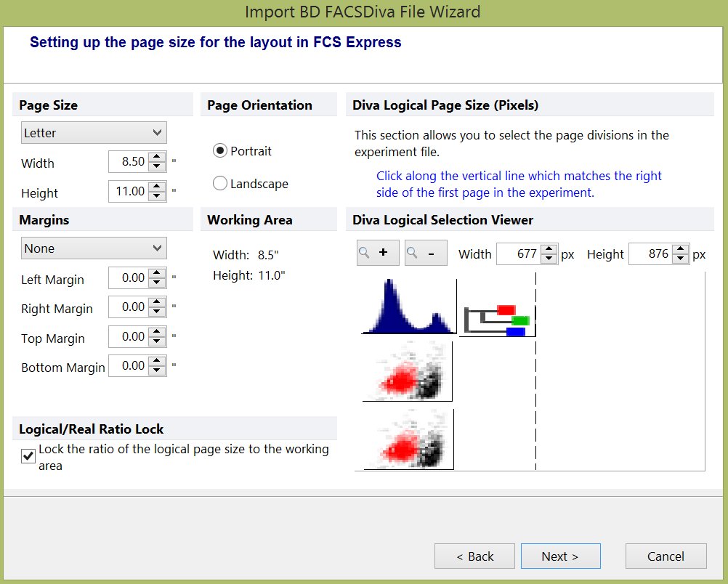Click the blue histogram plot thumbnail
This screenshot has width=728, height=584.
point(408,307)
